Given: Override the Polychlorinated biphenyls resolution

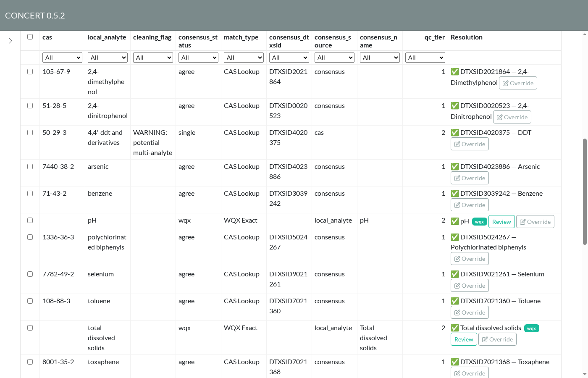Looking at the screenshot, I should pyautogui.click(x=470, y=259).
